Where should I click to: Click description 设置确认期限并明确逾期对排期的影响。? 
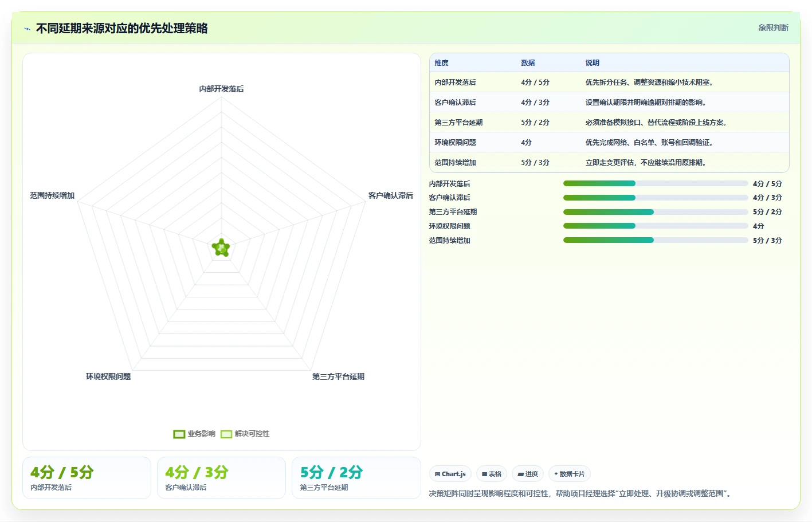646,103
